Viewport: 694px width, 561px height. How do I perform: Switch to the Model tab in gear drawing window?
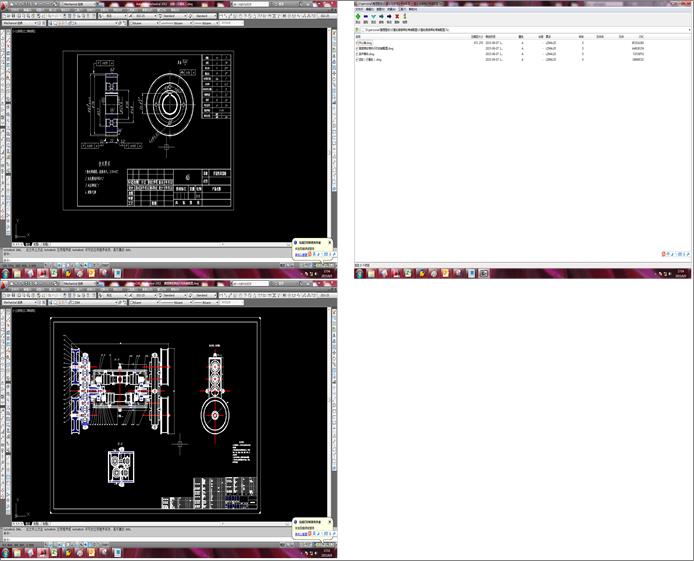(x=28, y=244)
